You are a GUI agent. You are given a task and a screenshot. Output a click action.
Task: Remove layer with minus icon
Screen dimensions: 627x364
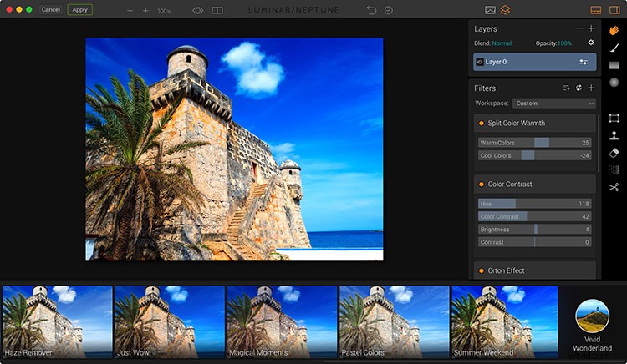[x=579, y=28]
